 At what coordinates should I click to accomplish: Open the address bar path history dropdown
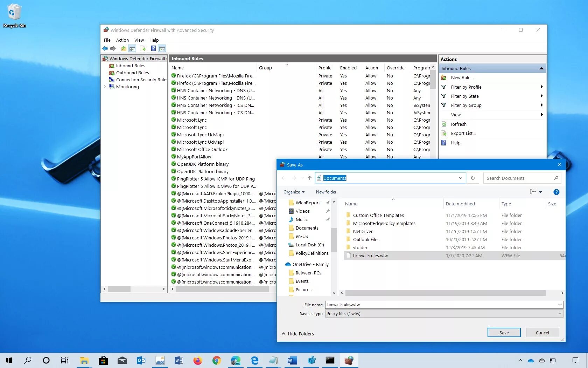pos(460,178)
